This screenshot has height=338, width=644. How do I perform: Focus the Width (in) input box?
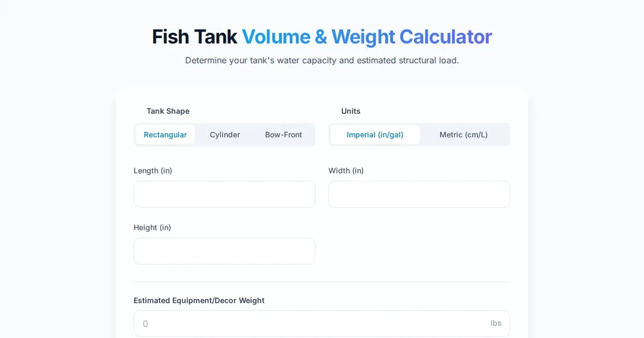tap(419, 194)
